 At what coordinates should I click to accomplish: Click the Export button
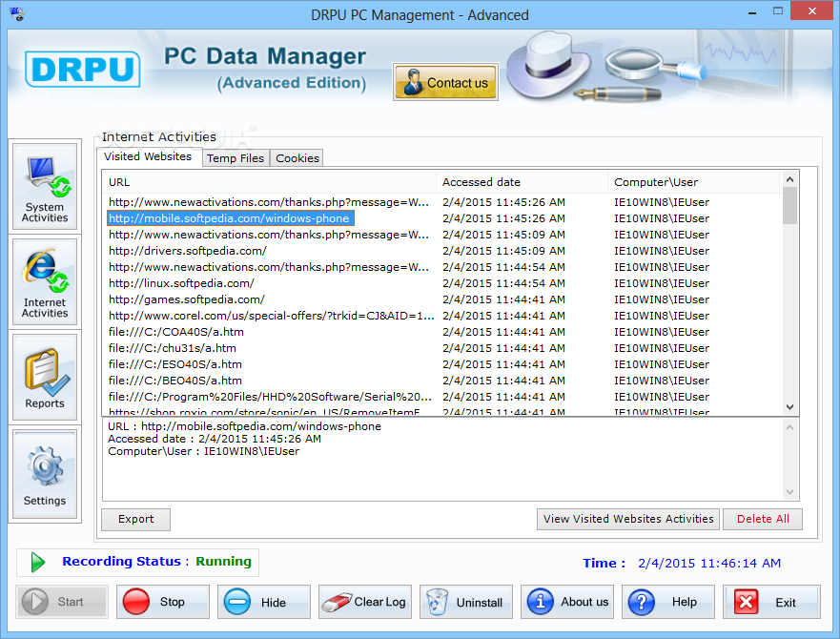pos(136,519)
